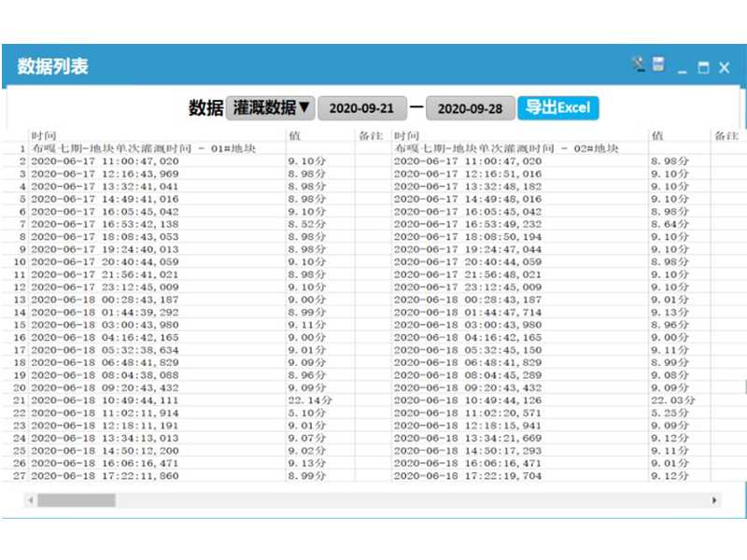
Task: Minimize the 数据列表 window
Action: pyautogui.click(x=683, y=67)
